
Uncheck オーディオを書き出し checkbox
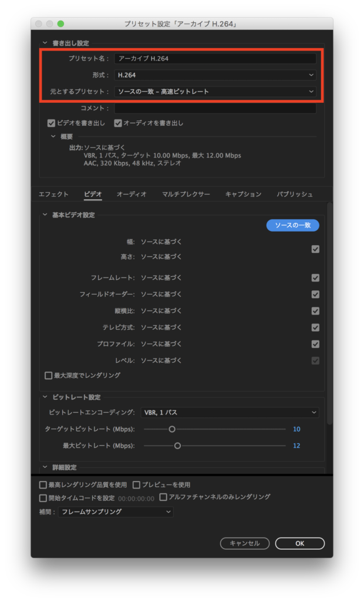click(x=118, y=123)
